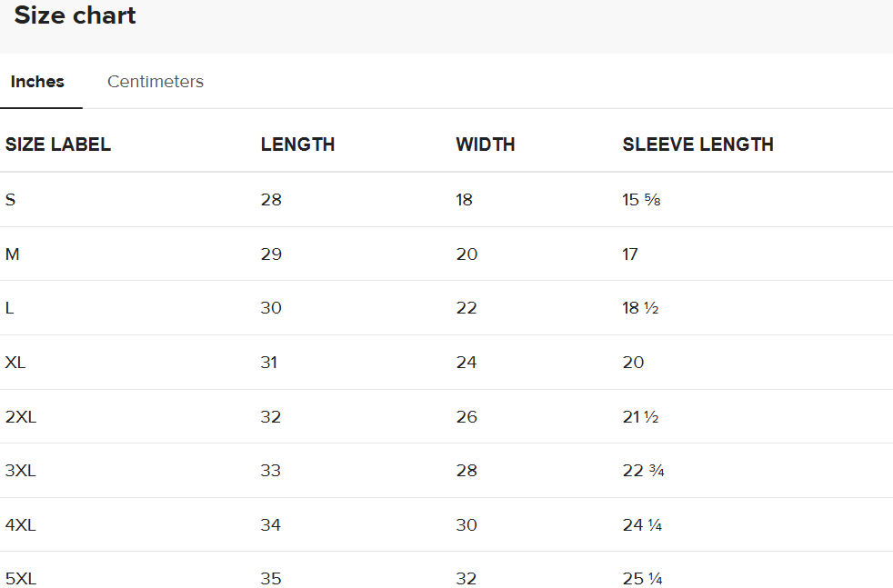The width and height of the screenshot is (893, 588).
Task: Click the Size chart heading
Action: click(x=75, y=15)
